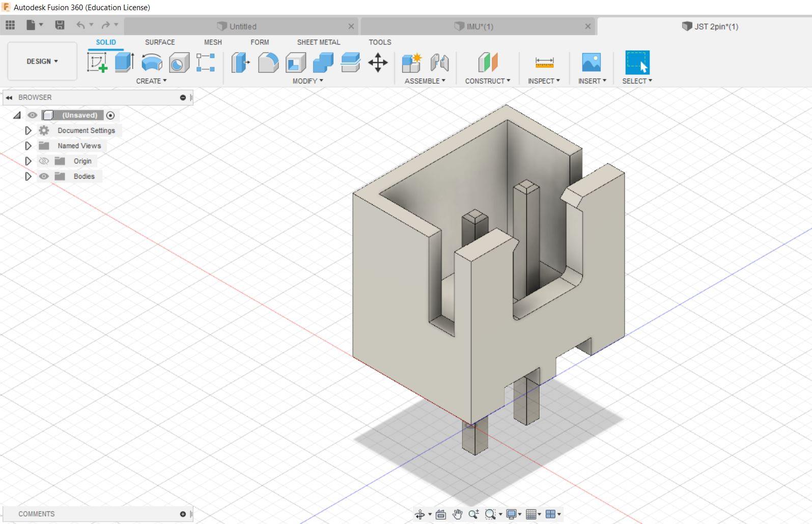Switch to the SHEET METAL tab
Viewport: 812px width, 524px height.
319,42
